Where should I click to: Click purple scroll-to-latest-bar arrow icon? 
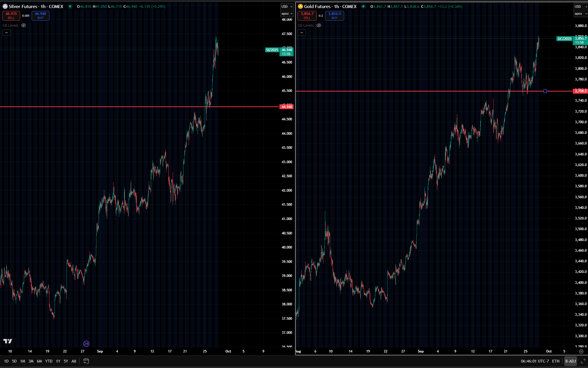[86, 344]
